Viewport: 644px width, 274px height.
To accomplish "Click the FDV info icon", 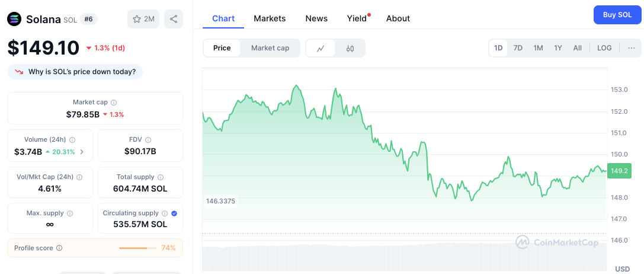I will coord(148,140).
